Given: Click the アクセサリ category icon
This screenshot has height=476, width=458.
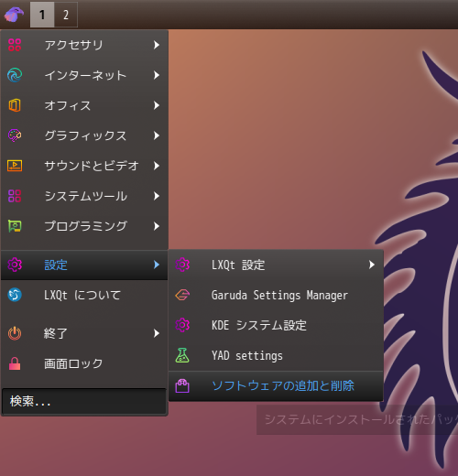Looking at the screenshot, I should point(15,45).
